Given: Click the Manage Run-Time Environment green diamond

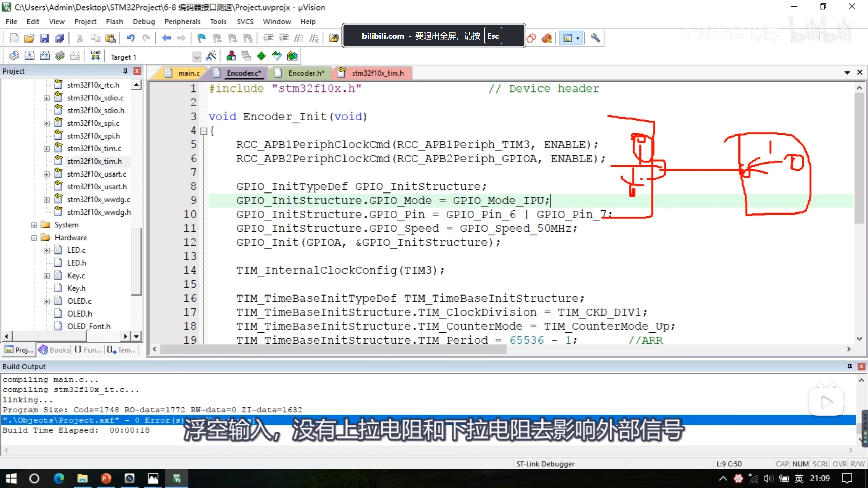Looking at the screenshot, I should (261, 56).
